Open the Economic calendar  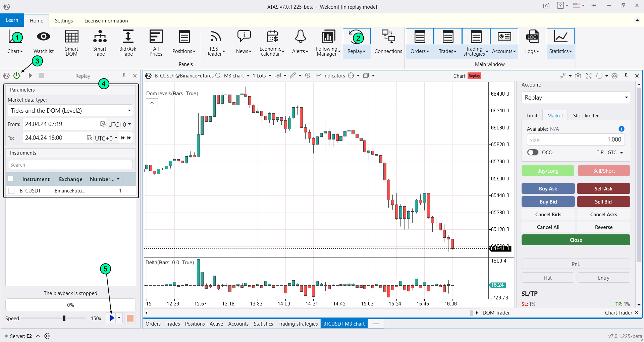[x=272, y=42]
